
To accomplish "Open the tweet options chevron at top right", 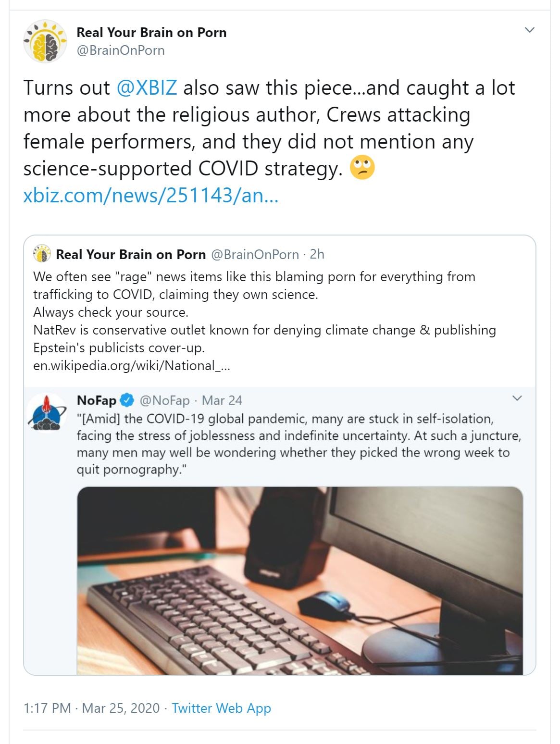I will [530, 30].
